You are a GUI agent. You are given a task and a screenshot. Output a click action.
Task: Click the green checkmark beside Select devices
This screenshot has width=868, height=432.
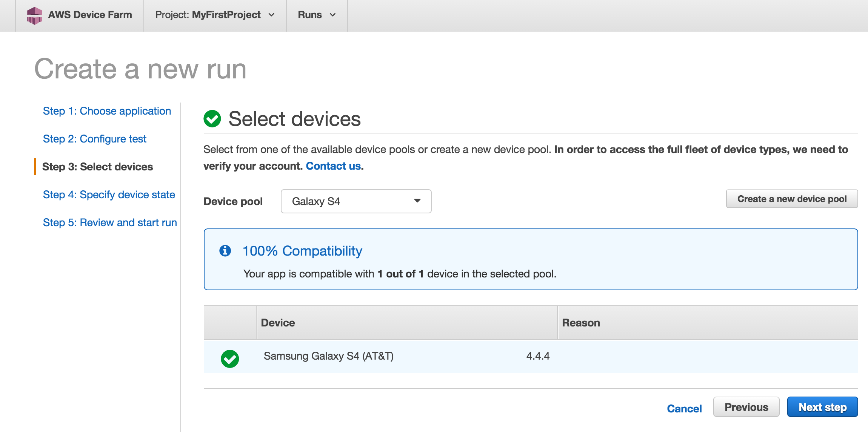pyautogui.click(x=212, y=119)
